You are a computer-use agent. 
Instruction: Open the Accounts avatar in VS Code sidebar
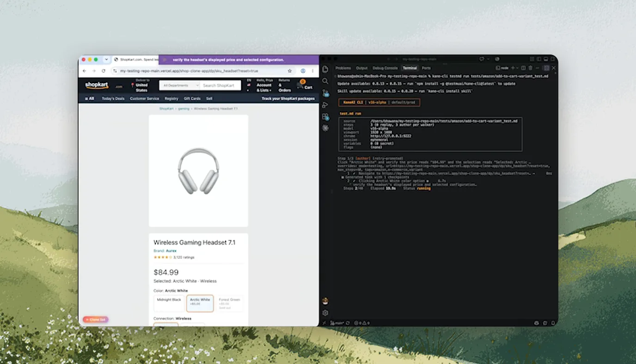[x=325, y=301]
